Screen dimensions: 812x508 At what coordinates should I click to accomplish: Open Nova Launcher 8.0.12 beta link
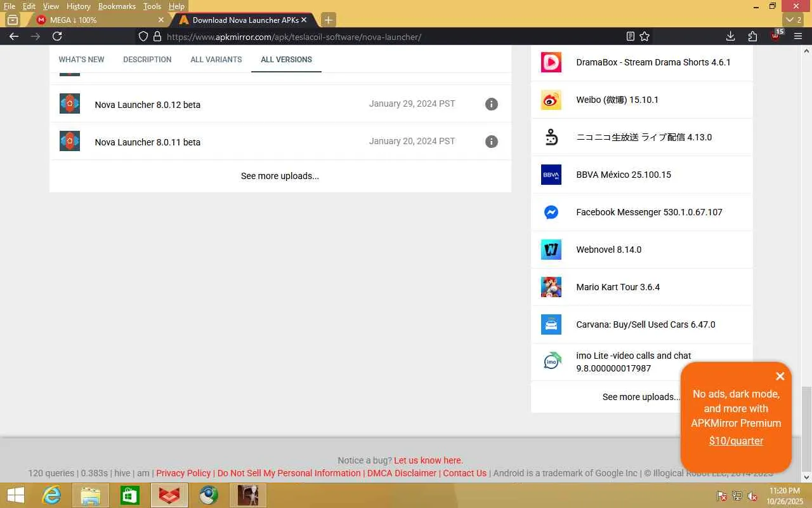pos(148,105)
